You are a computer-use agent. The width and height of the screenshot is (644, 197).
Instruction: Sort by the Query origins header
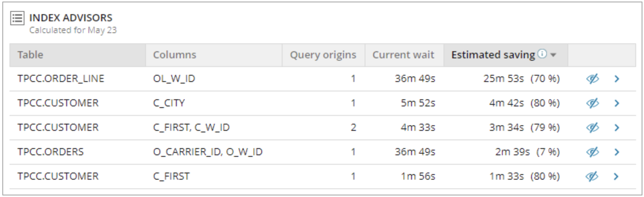(323, 55)
